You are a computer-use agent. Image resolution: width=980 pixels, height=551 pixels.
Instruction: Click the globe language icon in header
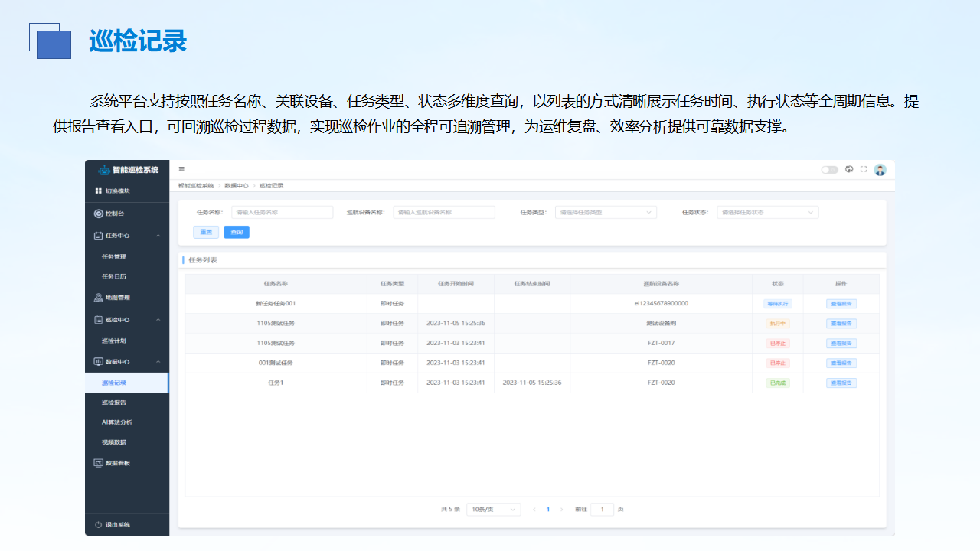coord(849,169)
